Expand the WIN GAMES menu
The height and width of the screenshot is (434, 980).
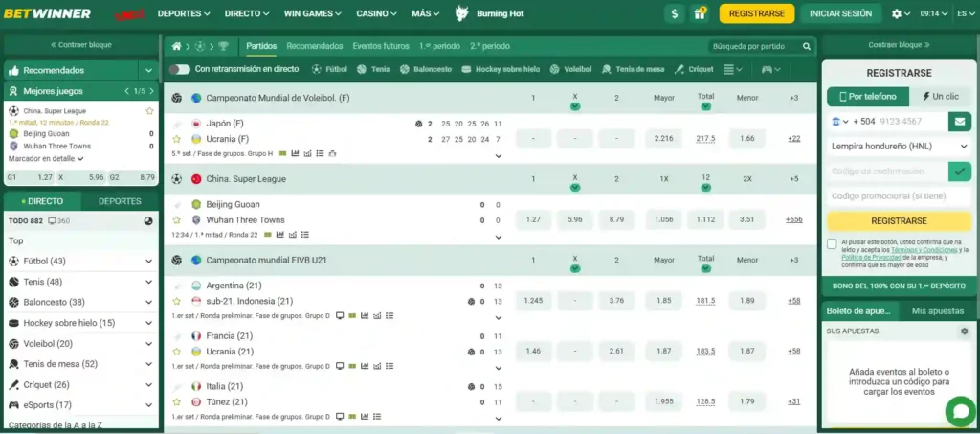coord(313,13)
